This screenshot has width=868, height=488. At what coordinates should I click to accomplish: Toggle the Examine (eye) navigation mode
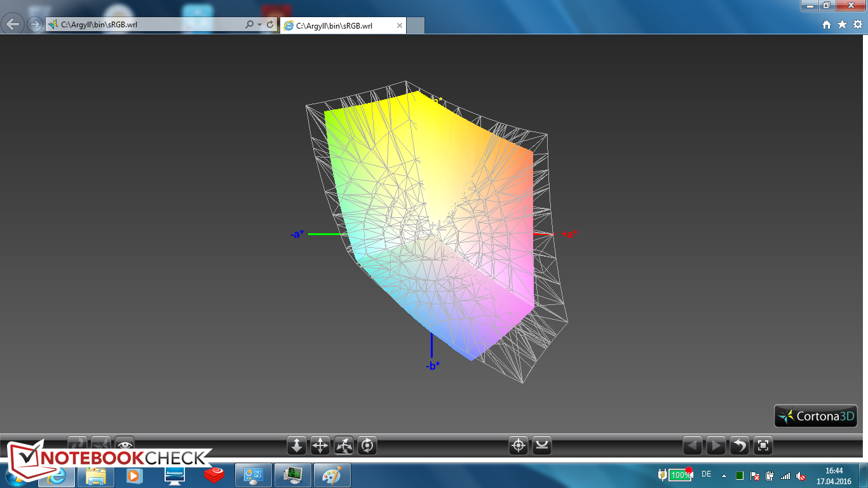(x=125, y=444)
